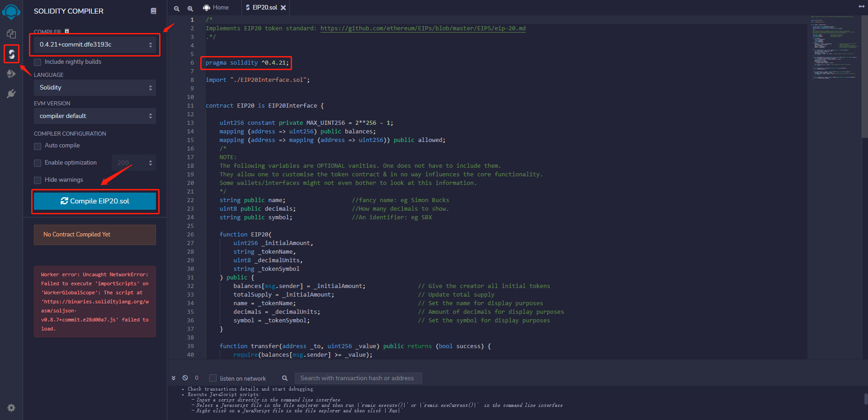
Task: Clear the terminal console
Action: click(185, 378)
